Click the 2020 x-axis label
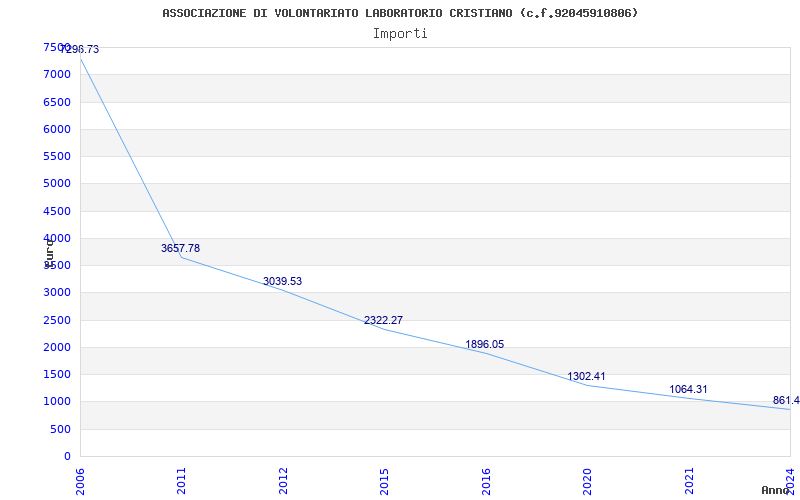800x500 pixels. (x=587, y=481)
